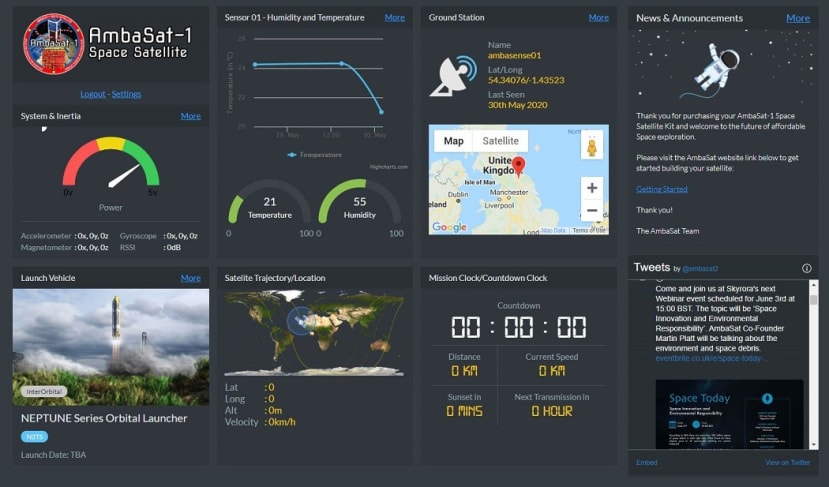Click the satellite trajectory world map
Image resolution: width=829 pixels, height=487 pixels.
[314, 334]
